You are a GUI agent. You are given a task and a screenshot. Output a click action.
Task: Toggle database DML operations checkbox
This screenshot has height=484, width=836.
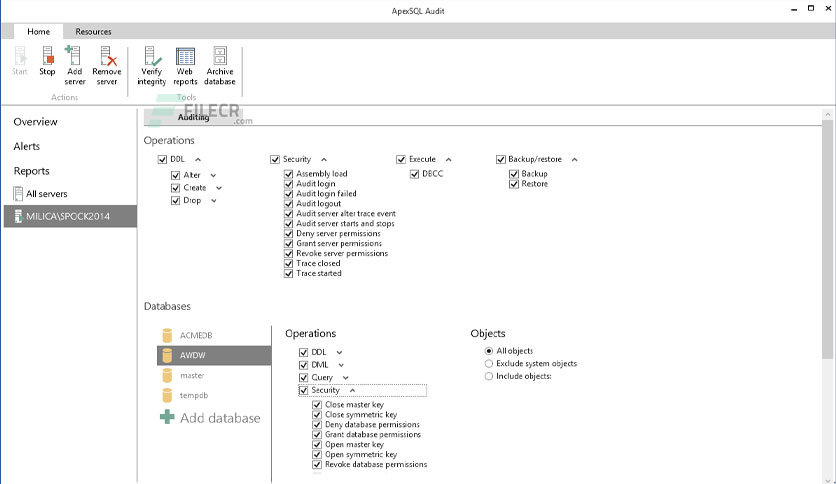(x=303, y=365)
